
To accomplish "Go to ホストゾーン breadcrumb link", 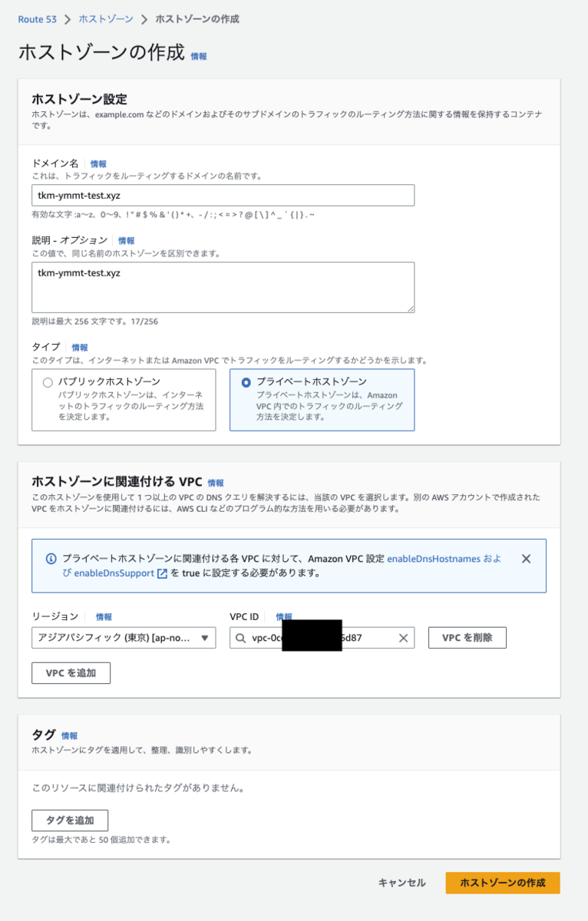I will click(x=105, y=18).
